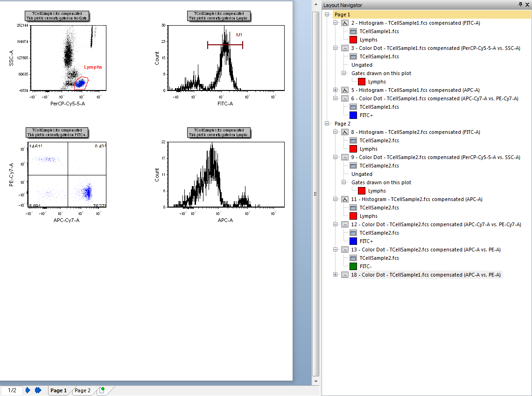
Task: Collapse Gates drawn on this plot under plot 9
Action: click(x=344, y=182)
